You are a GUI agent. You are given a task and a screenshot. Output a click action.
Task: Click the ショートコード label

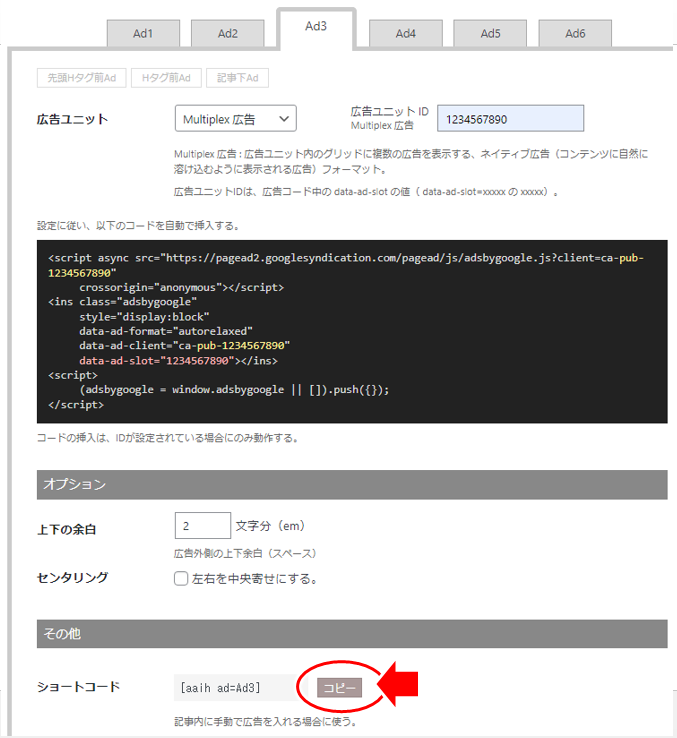(78, 687)
